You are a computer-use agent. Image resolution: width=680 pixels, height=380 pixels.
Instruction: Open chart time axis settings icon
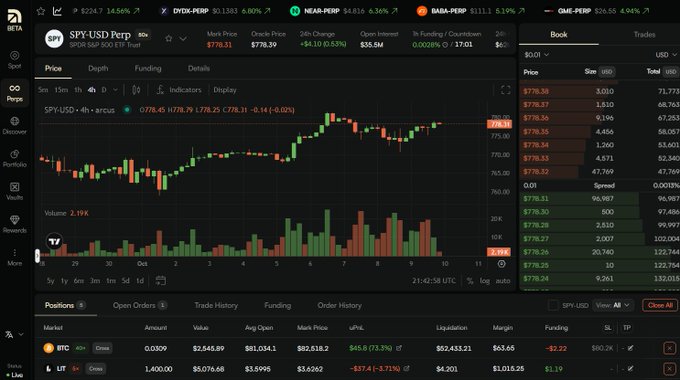click(501, 264)
